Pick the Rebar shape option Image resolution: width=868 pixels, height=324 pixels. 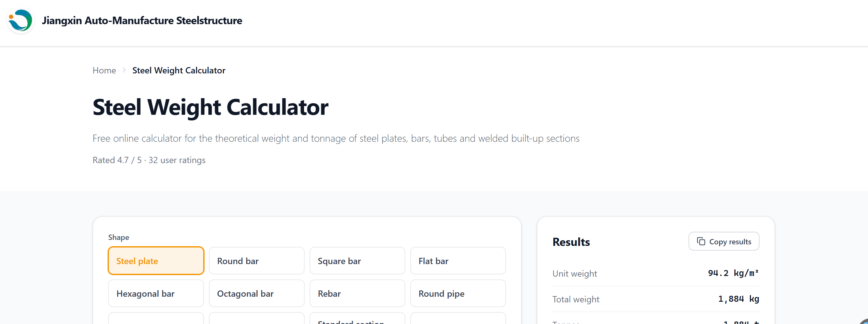pos(357,293)
